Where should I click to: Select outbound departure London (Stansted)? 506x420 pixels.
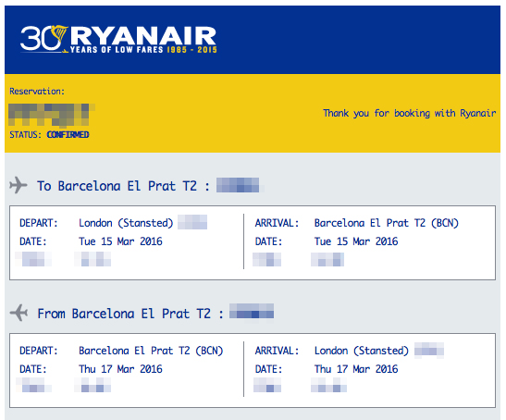126,223
